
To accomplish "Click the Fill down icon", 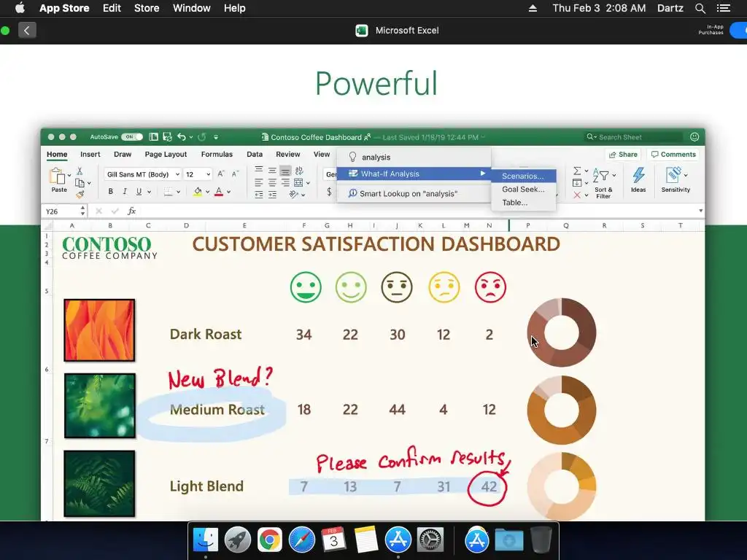I will click(x=577, y=183).
